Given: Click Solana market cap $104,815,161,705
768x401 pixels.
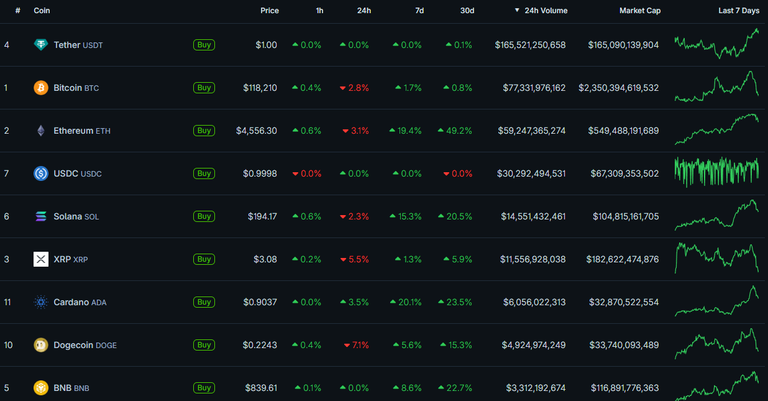Looking at the screenshot, I should (625, 216).
